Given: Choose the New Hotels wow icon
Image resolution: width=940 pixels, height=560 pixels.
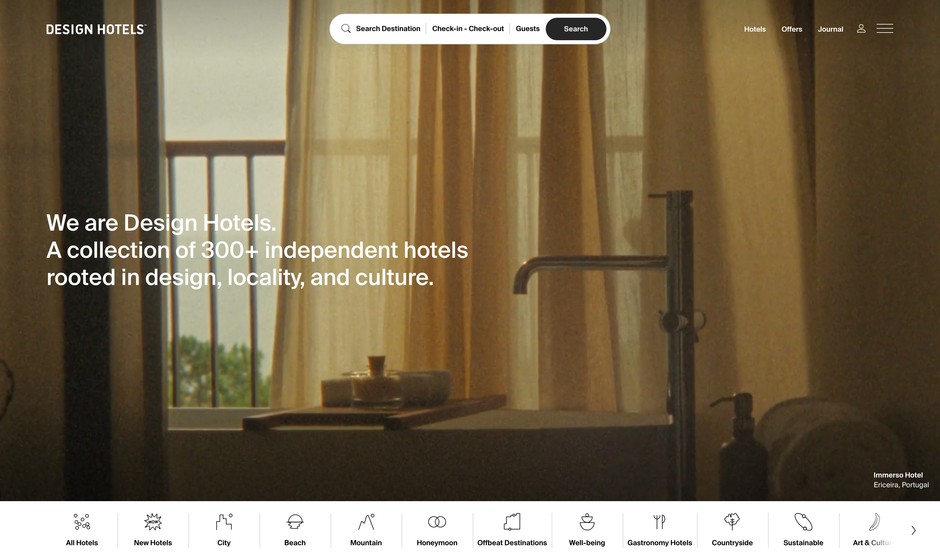Looking at the screenshot, I should pos(153,522).
